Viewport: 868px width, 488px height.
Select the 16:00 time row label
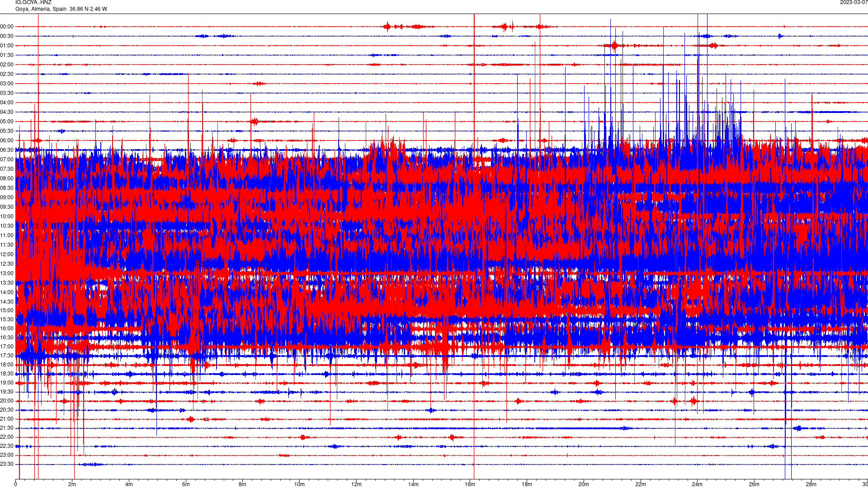point(7,328)
